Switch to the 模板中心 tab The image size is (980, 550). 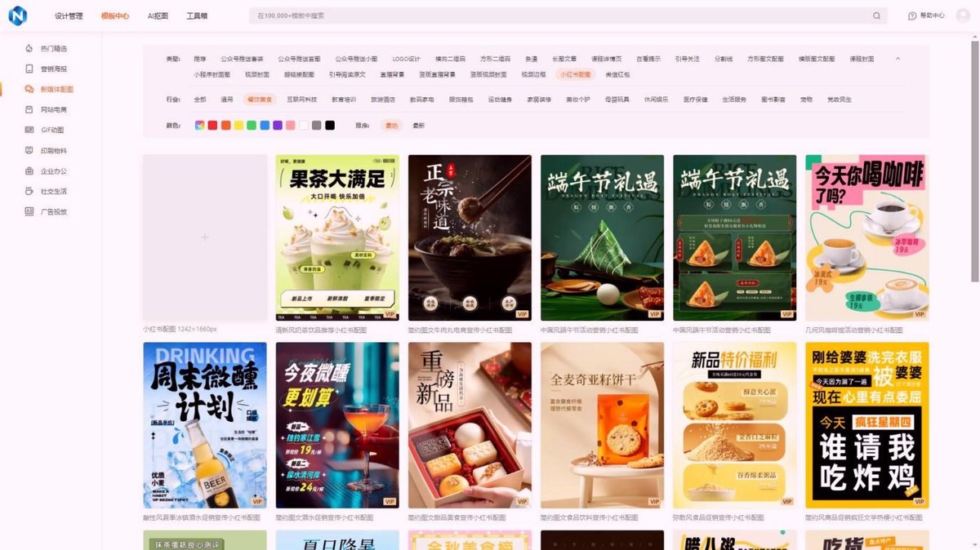click(114, 16)
